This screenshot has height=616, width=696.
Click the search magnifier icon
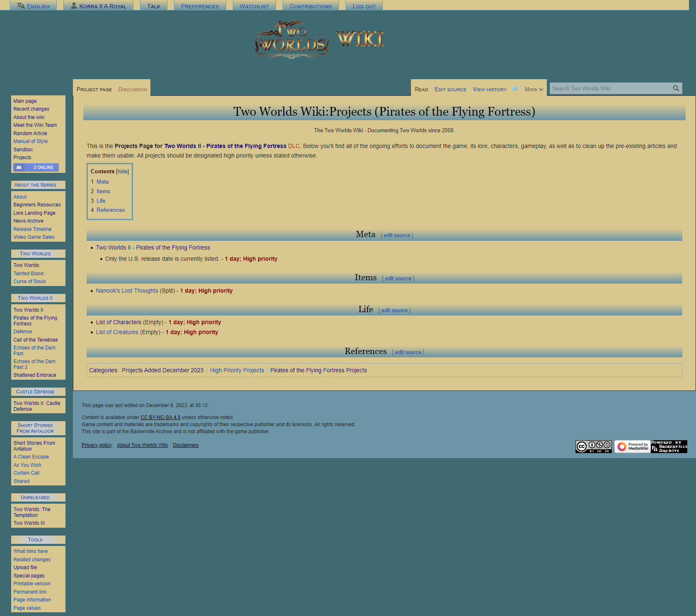tap(676, 88)
